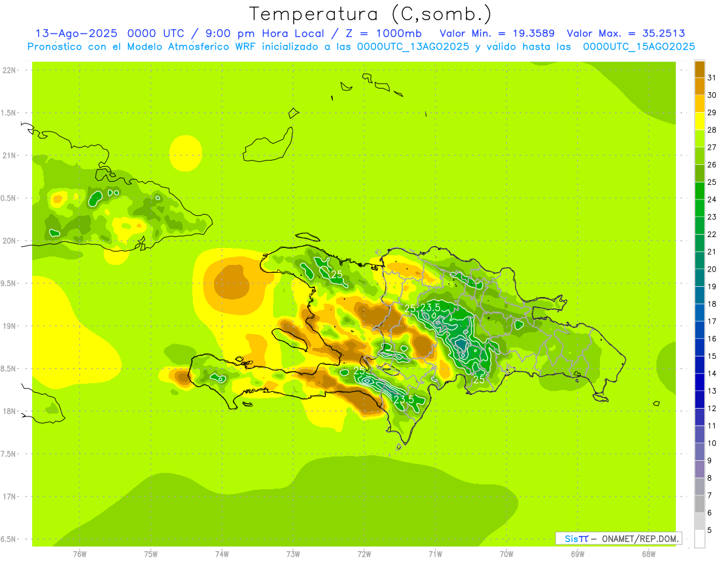Viewport: 728px width, 562px height.
Task: Click the title "Temperatura (C,somb.)"
Action: pyautogui.click(x=371, y=14)
